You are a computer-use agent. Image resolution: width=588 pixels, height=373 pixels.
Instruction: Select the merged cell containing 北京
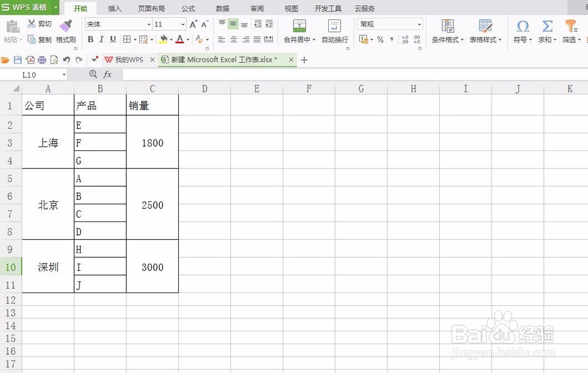(x=48, y=205)
